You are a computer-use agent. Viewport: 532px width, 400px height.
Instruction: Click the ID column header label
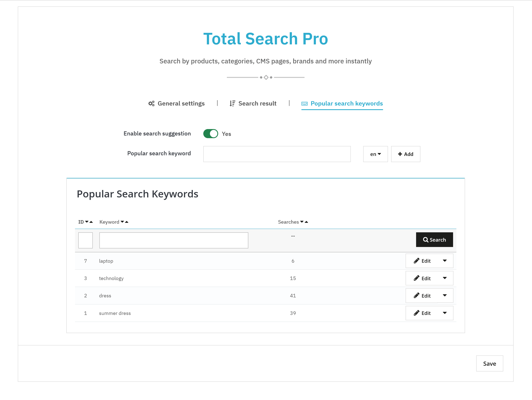(x=81, y=222)
